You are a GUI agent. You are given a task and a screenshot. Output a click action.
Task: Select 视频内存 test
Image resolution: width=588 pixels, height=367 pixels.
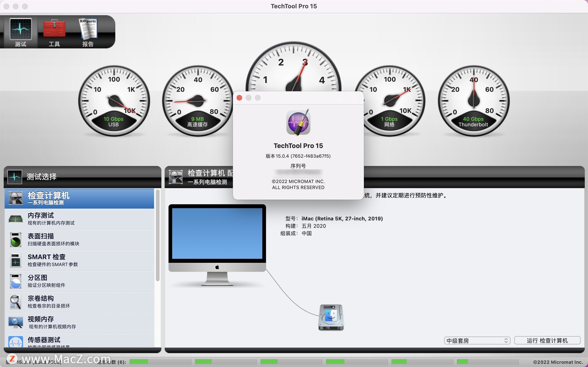tap(79, 323)
